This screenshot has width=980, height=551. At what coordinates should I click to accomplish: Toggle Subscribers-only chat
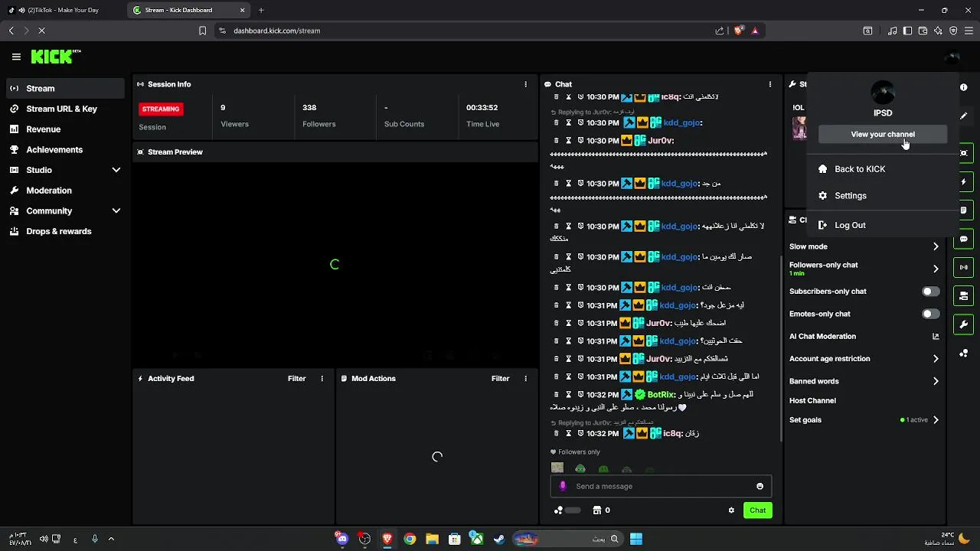coord(930,292)
